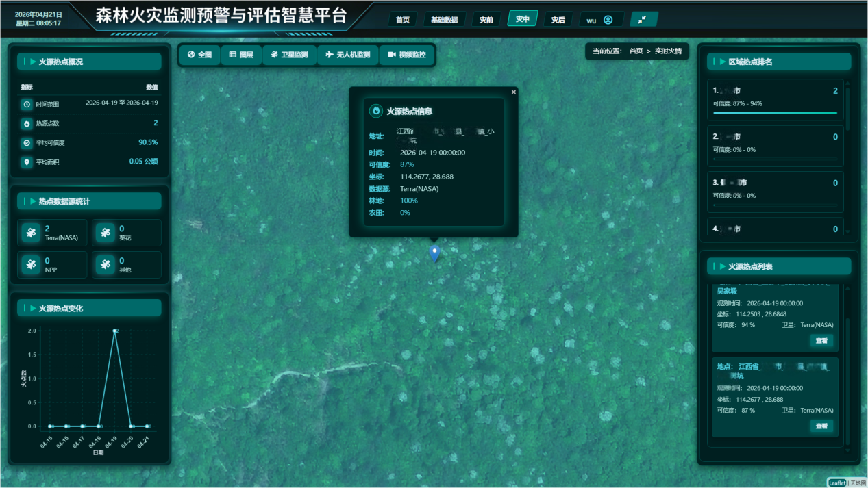Toggle the 卫星监测 satellite monitoring button
The image size is (868, 488).
[x=289, y=55]
